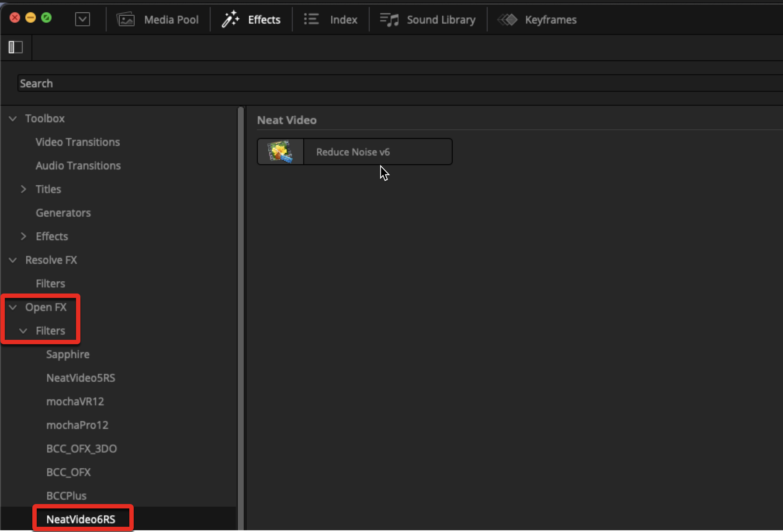Click the Neat Video section heading

[287, 120]
